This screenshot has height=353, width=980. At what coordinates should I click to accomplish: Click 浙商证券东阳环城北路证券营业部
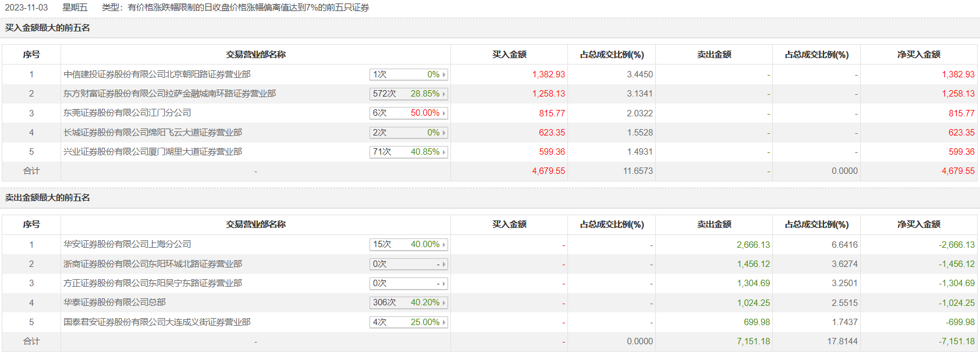(x=152, y=264)
